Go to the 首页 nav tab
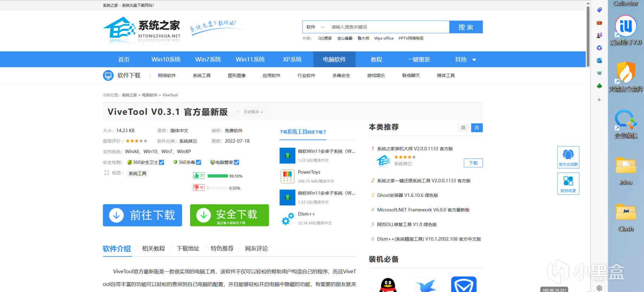 pos(124,60)
